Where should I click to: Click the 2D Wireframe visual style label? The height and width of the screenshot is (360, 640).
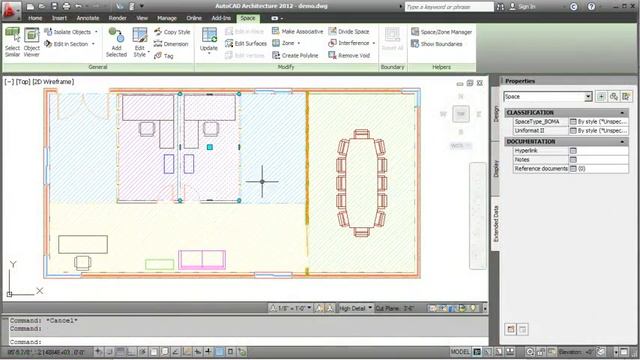point(53,82)
